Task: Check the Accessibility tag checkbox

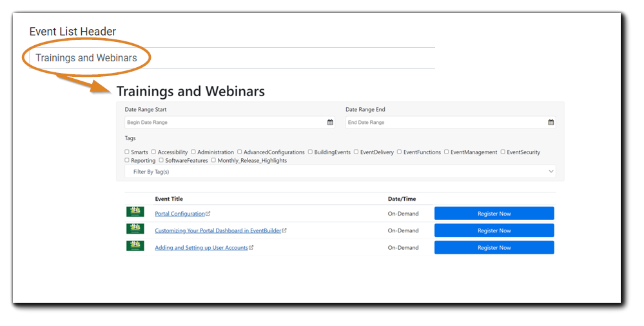Action: 153,152
